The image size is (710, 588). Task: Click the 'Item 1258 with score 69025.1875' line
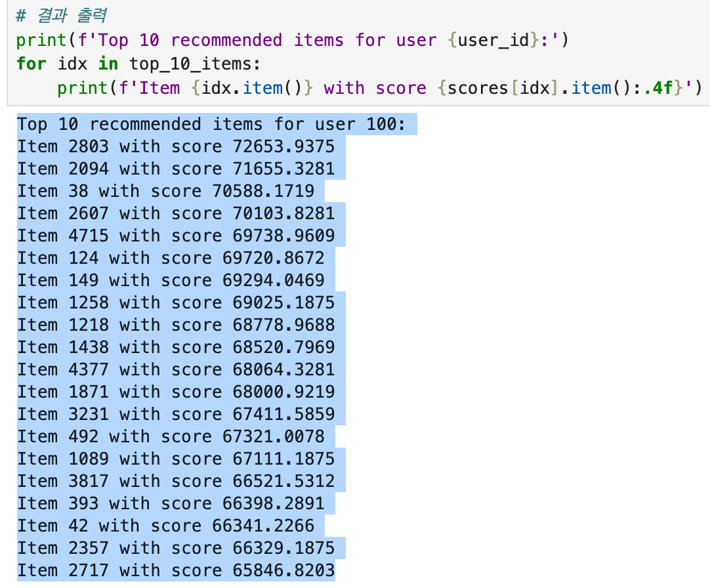[x=176, y=303]
